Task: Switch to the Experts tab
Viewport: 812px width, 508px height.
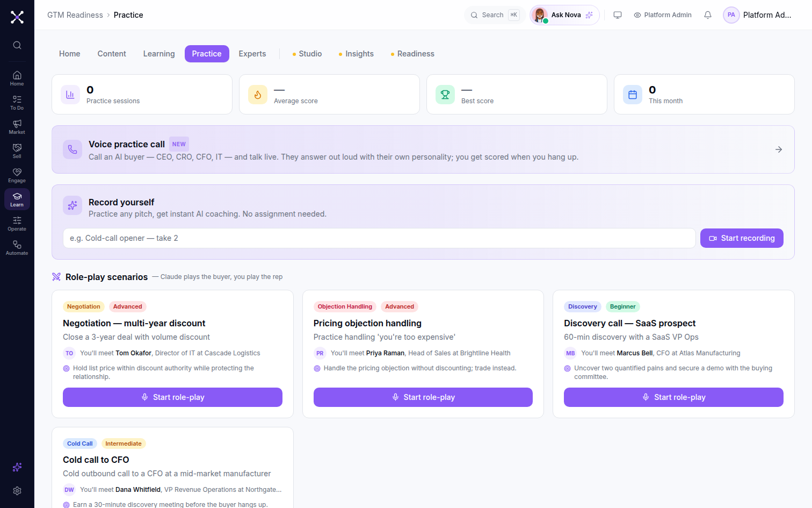Action: [252, 54]
